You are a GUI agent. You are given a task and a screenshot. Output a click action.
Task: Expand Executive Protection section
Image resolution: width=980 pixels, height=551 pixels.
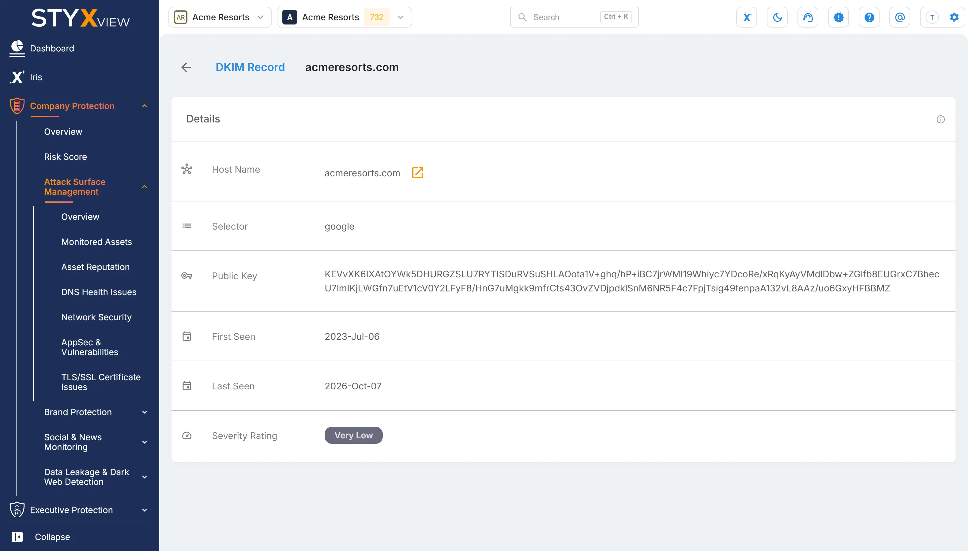tap(144, 510)
